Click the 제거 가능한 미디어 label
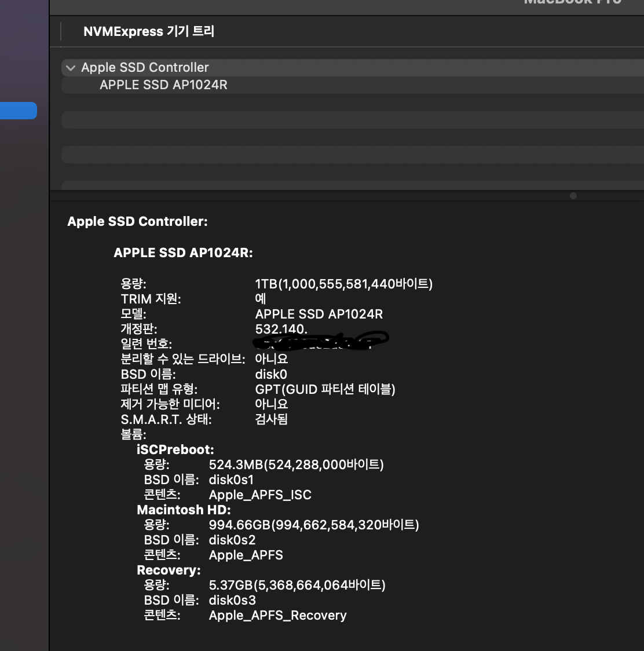Image resolution: width=644 pixels, height=651 pixels. (x=170, y=404)
